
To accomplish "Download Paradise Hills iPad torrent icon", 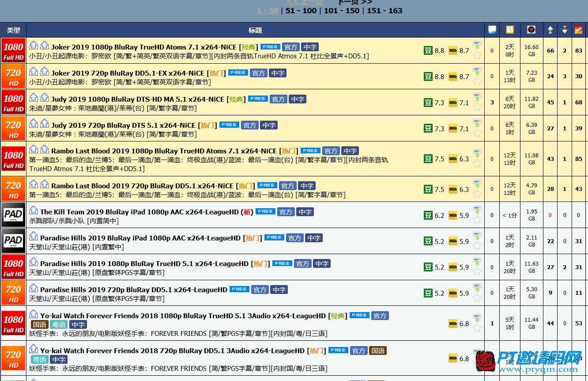I will [x=477, y=236].
